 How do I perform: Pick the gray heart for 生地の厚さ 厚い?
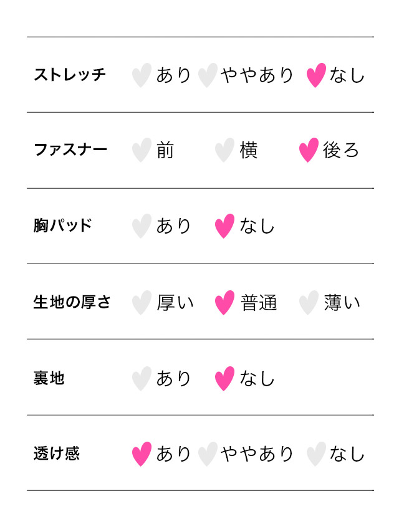tap(142, 302)
